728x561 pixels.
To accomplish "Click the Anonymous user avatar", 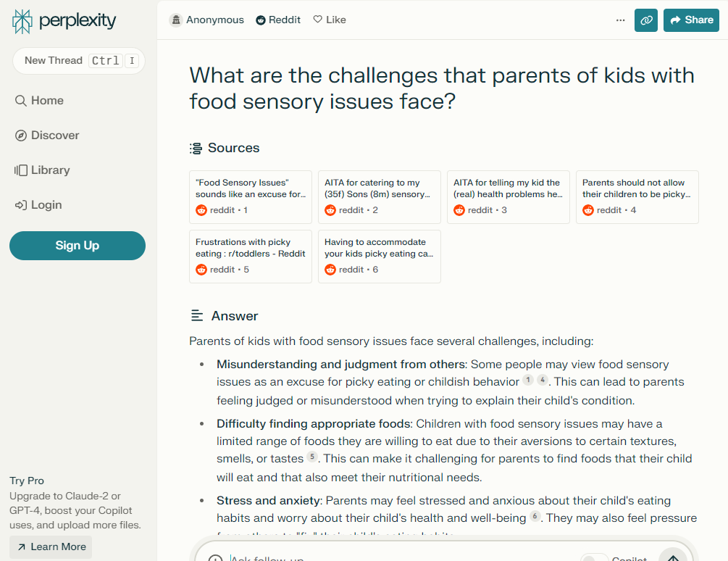I will click(x=176, y=20).
